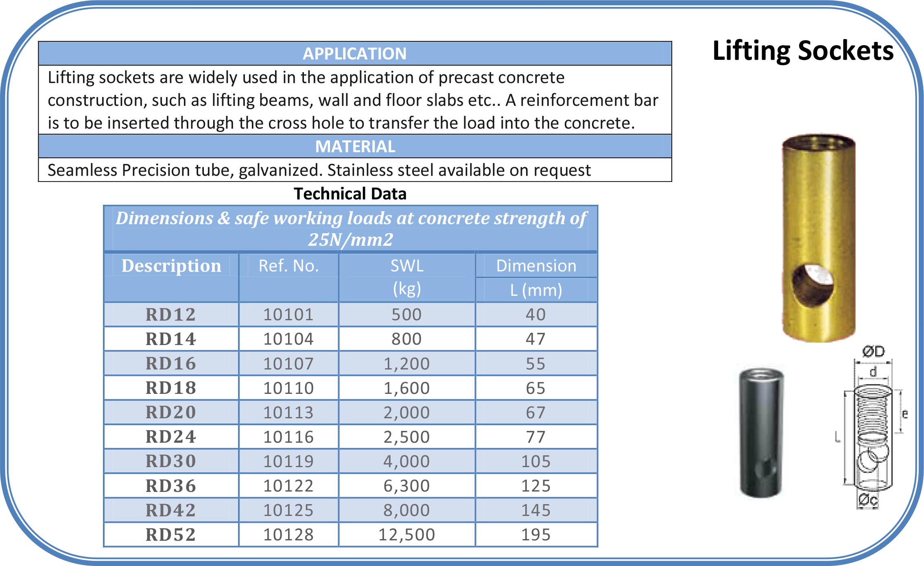This screenshot has height=566, width=924.
Task: Click the length value '105'
Action: point(536,461)
